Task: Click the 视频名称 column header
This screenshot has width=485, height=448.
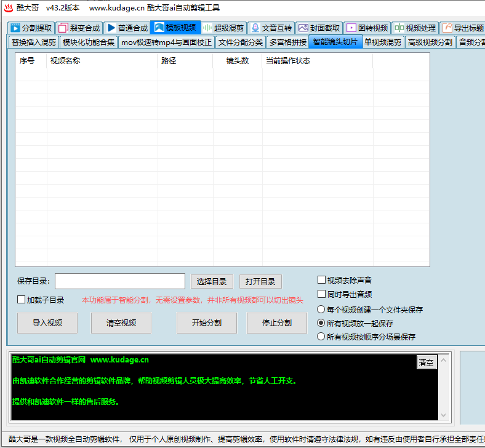Action: pos(102,60)
